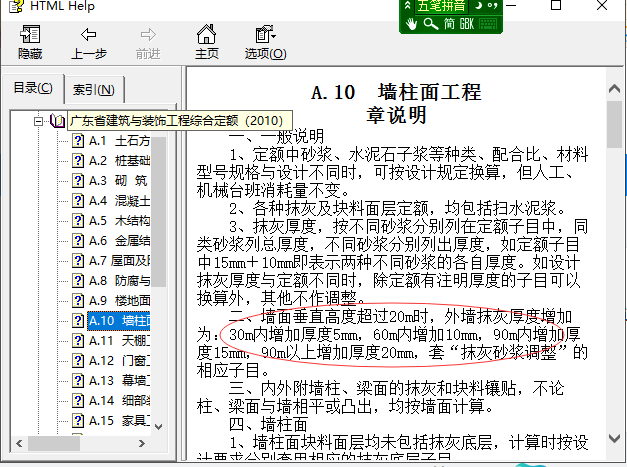The height and width of the screenshot is (467, 627).
Task: Open topic A.6 金属结构
Action: pyautogui.click(x=119, y=241)
